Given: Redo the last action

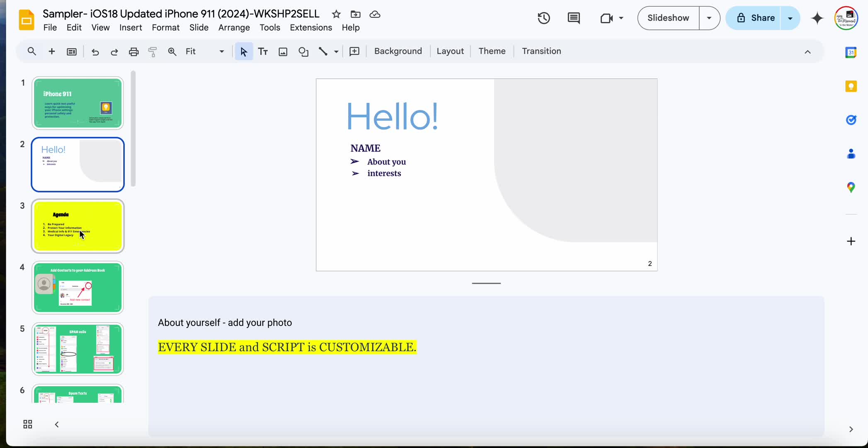Looking at the screenshot, I should click(114, 51).
